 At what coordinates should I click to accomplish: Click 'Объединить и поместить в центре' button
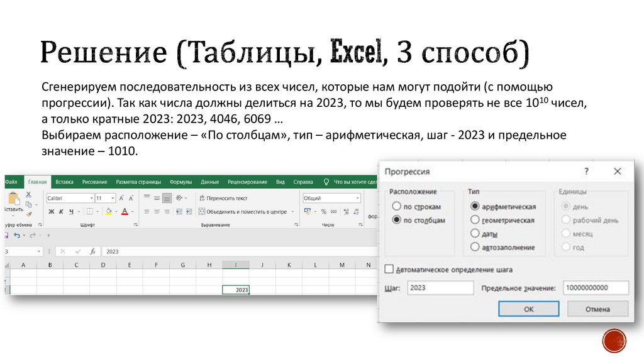click(x=243, y=212)
